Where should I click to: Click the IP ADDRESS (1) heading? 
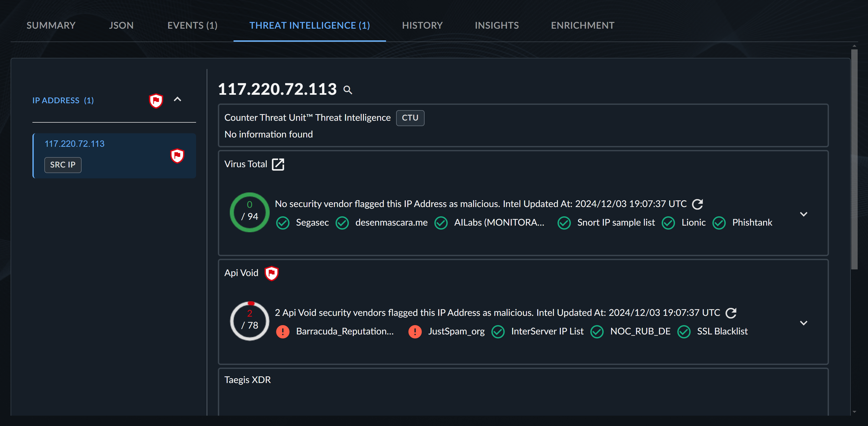pyautogui.click(x=63, y=100)
